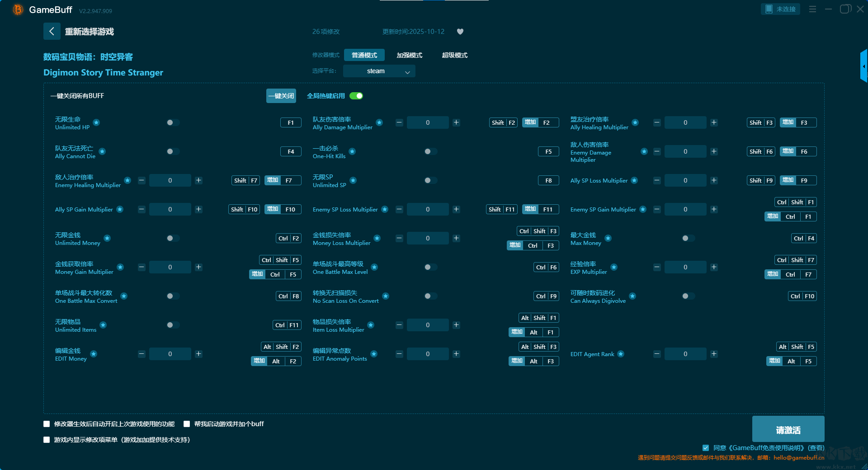Click star icon next to Unlimited Money
Screen dimensions: 868x470
pos(107,238)
